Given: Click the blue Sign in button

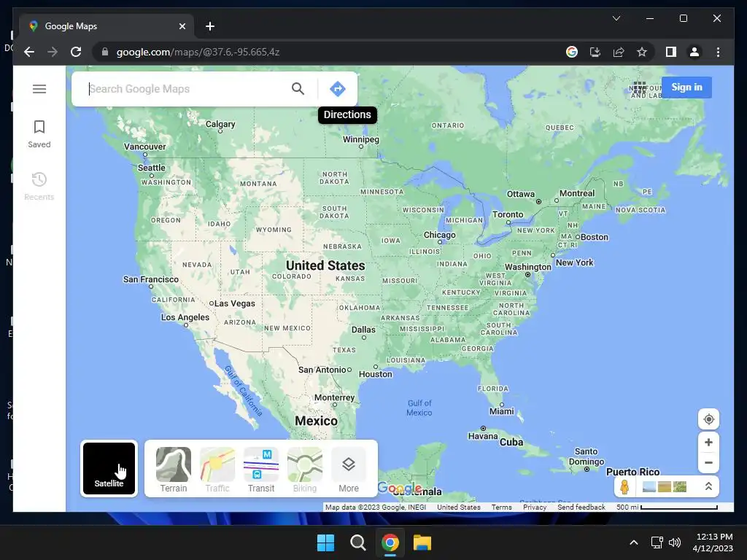Looking at the screenshot, I should [x=686, y=87].
